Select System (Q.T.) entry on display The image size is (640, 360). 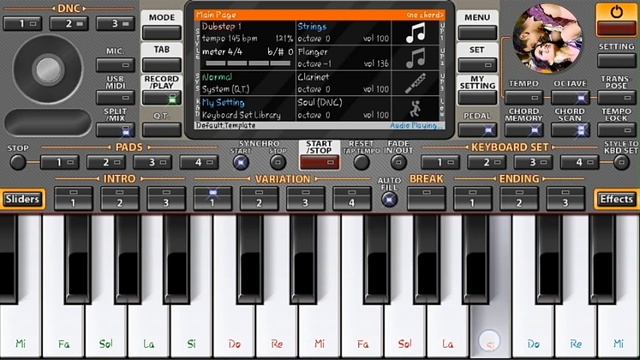[x=225, y=89]
